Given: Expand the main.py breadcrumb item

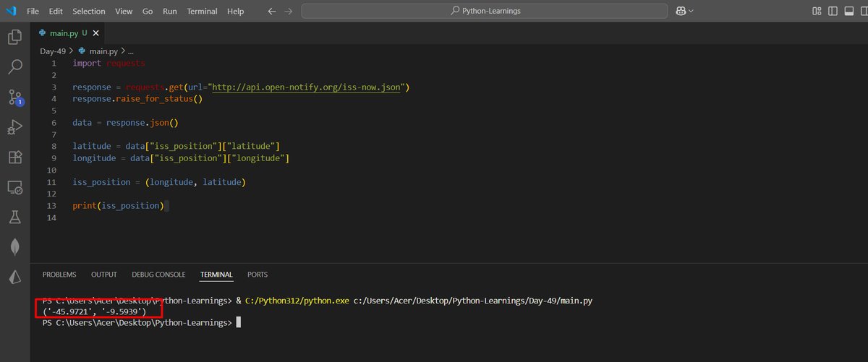Looking at the screenshot, I should coord(103,51).
